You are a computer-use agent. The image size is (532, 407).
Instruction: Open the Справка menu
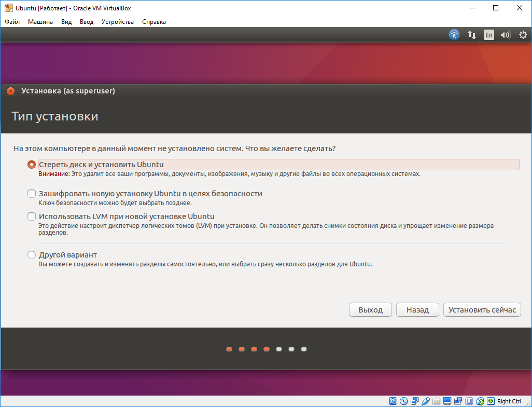tap(154, 22)
